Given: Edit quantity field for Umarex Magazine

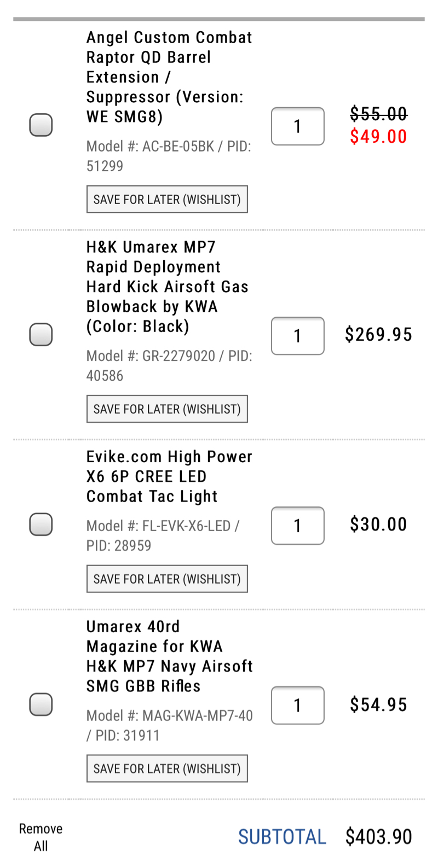Looking at the screenshot, I should pyautogui.click(x=298, y=706).
